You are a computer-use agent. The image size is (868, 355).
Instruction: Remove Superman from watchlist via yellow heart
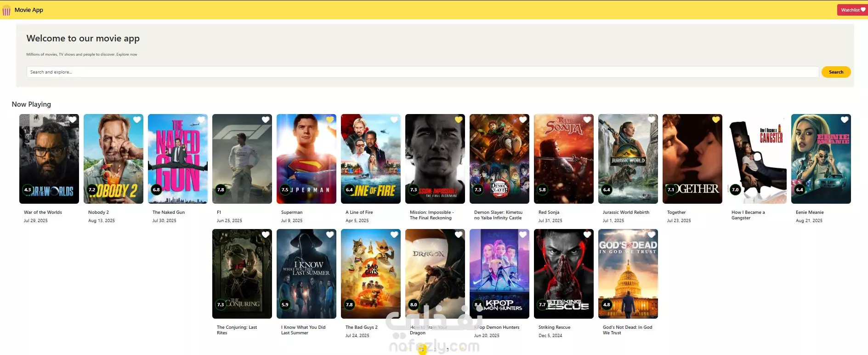pyautogui.click(x=330, y=120)
